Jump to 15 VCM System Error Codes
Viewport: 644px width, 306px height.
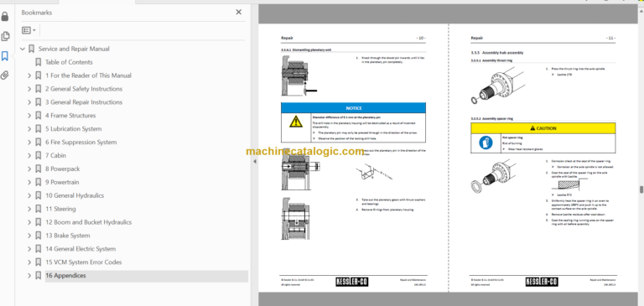[83, 262]
